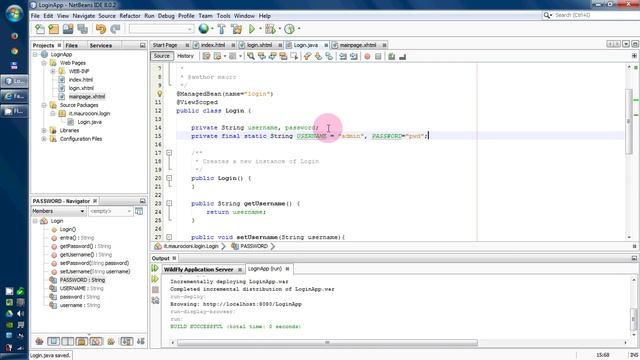
Task: Click the Profile Project clock icon
Action: tap(289, 29)
